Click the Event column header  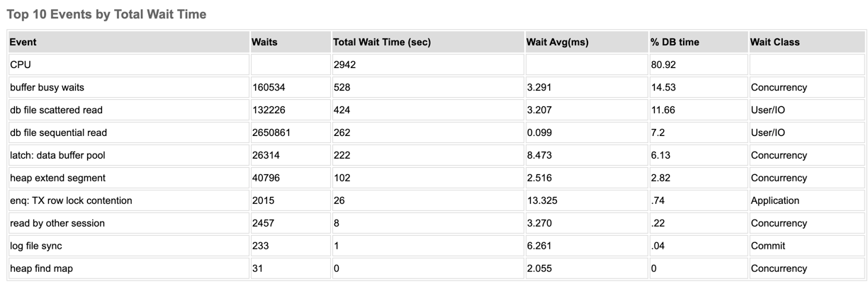coord(23,42)
